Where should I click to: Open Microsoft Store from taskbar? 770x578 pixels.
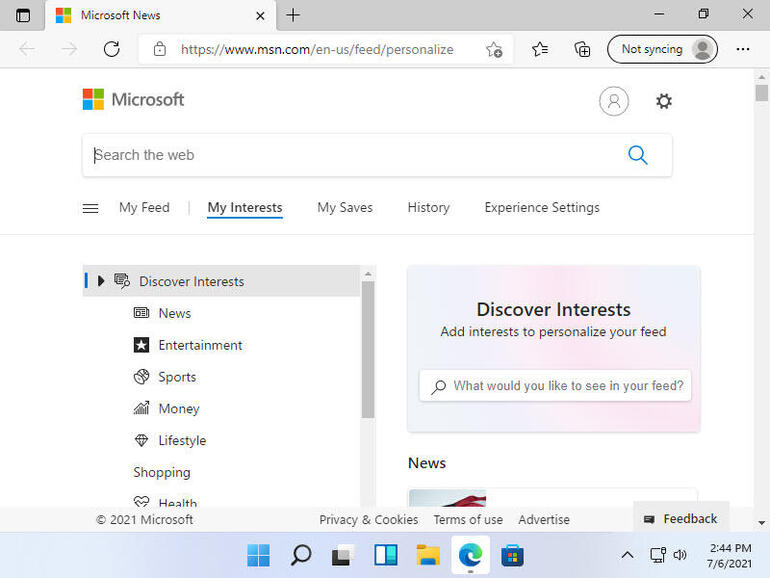tap(512, 555)
